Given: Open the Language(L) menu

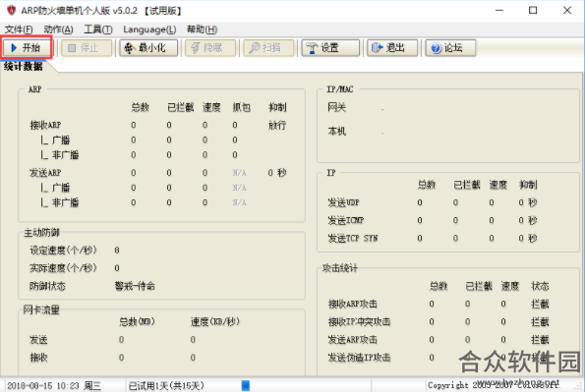Looking at the screenshot, I should click(x=149, y=29).
